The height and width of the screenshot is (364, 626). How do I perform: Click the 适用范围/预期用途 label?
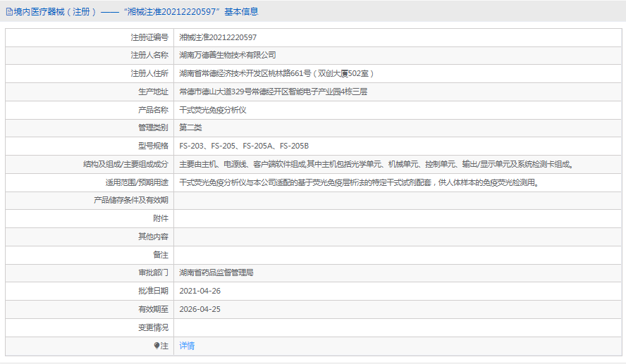pos(137,182)
